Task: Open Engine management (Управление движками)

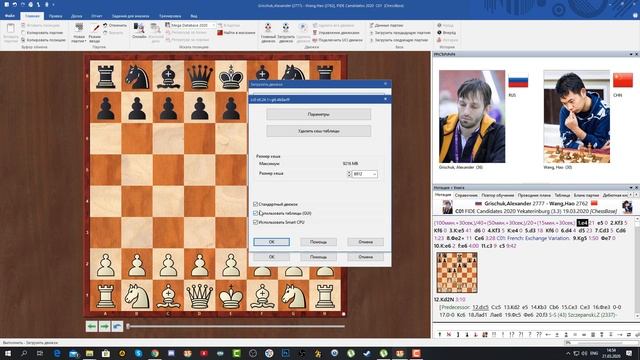Action: 336,33
